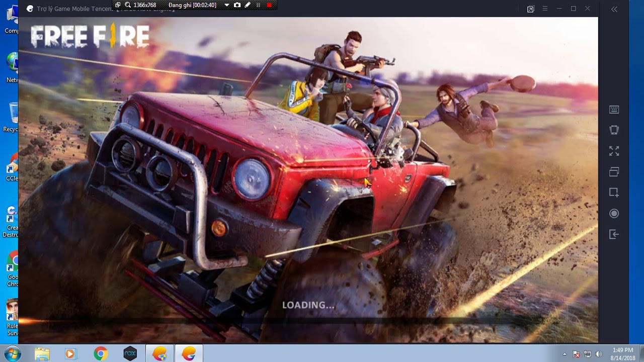Click the rotate/shake device icon
644x362 pixels.
point(614,130)
